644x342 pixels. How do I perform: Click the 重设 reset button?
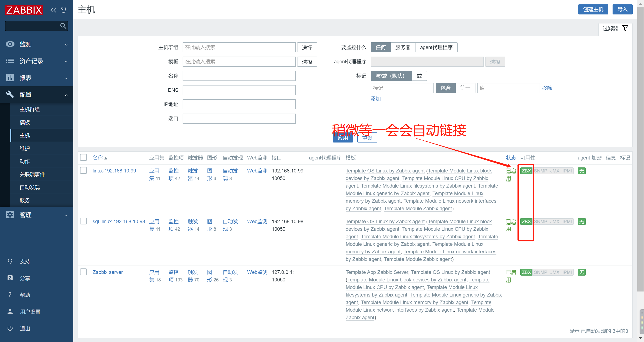[367, 138]
